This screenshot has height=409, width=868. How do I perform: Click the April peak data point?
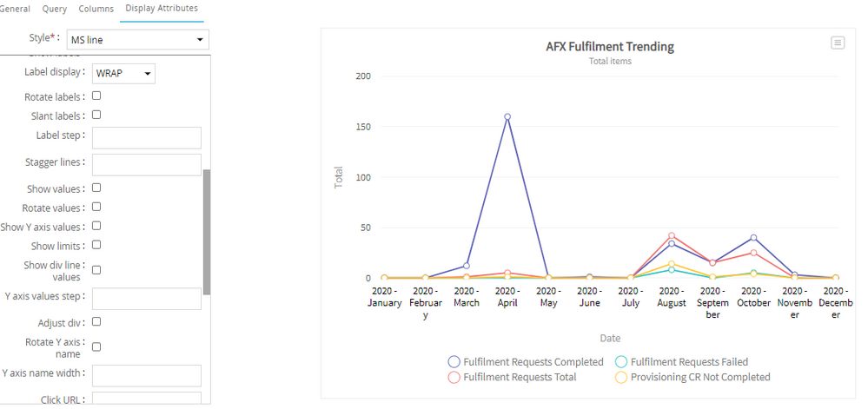pos(507,116)
